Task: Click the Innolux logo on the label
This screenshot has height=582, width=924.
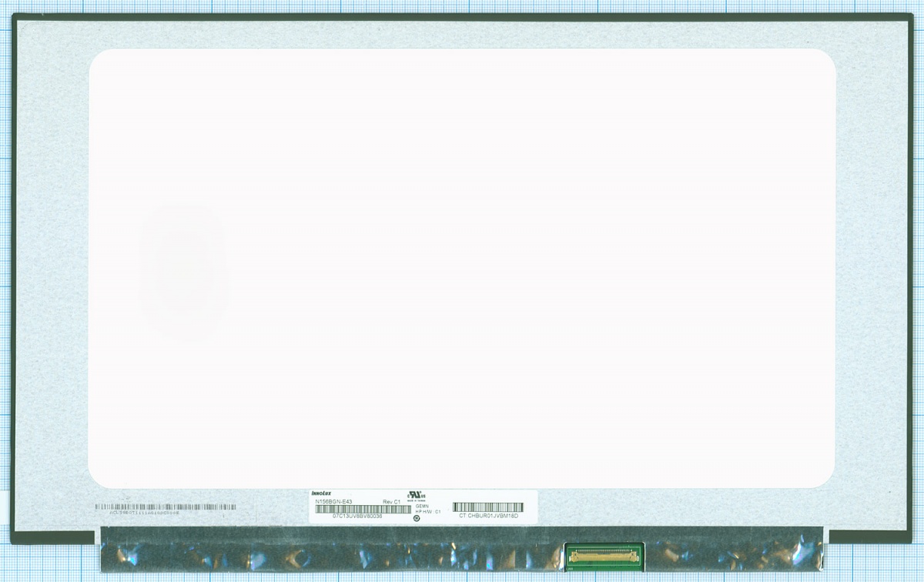Action: pos(321,493)
